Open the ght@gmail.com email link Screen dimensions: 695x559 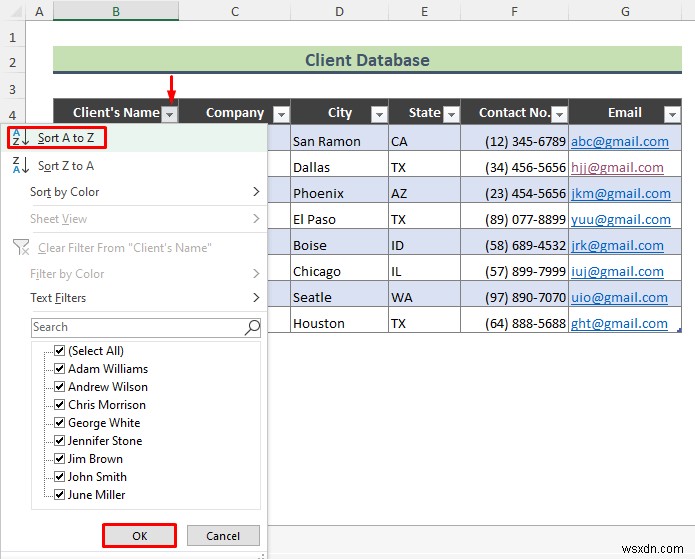619,323
